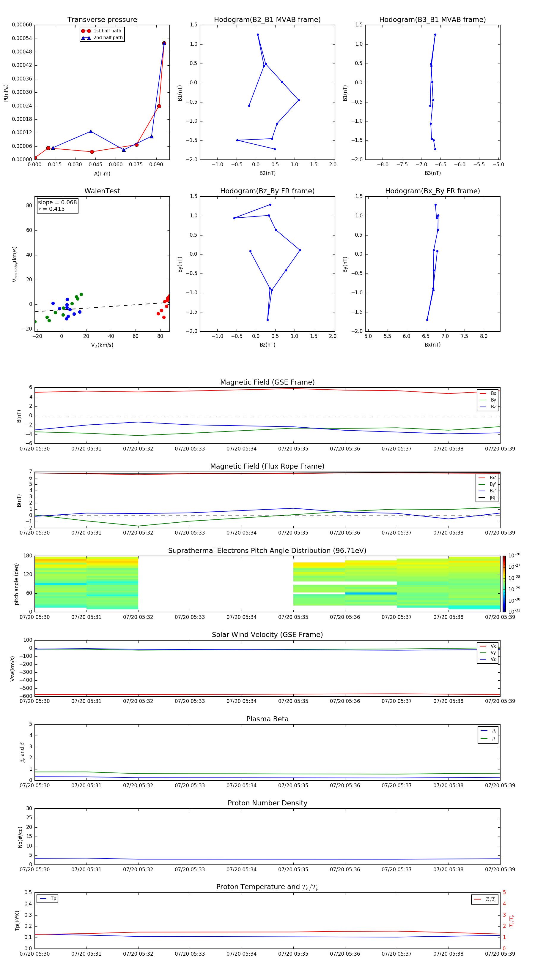Select the Vz legend entry

coord(488,659)
